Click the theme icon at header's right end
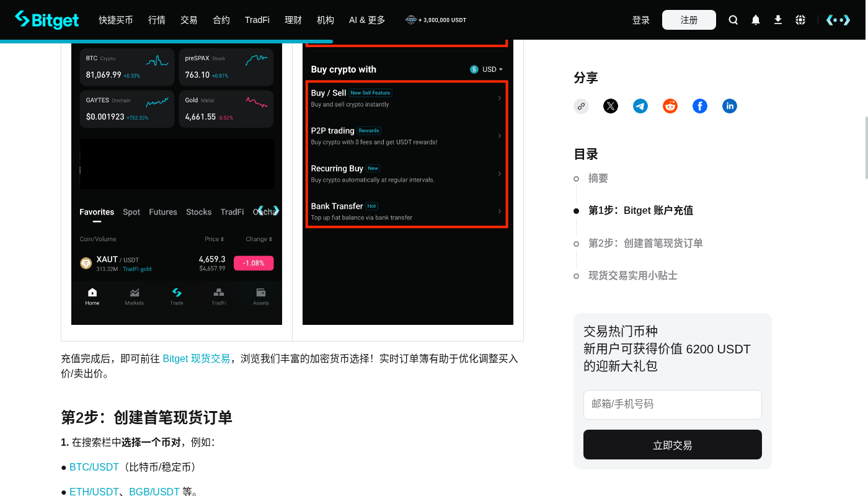This screenshot has width=868, height=496. tap(838, 20)
